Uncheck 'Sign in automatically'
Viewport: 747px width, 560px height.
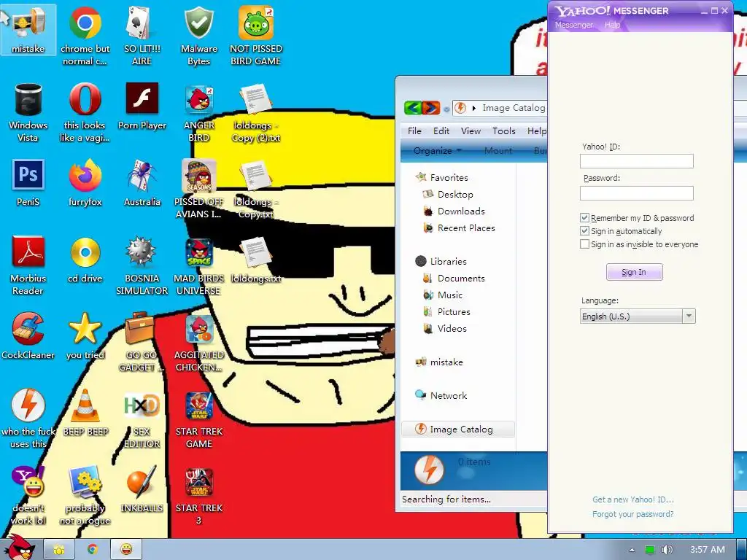pyautogui.click(x=584, y=231)
